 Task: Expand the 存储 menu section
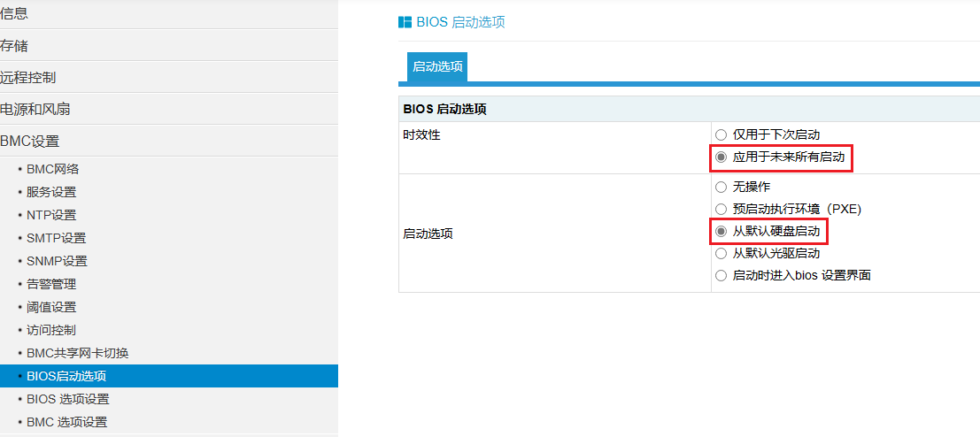(x=169, y=46)
